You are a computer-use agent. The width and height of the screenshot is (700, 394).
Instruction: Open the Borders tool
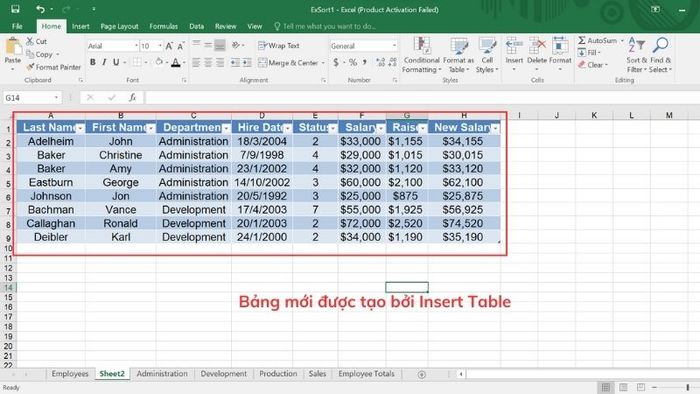pyautogui.click(x=137, y=62)
